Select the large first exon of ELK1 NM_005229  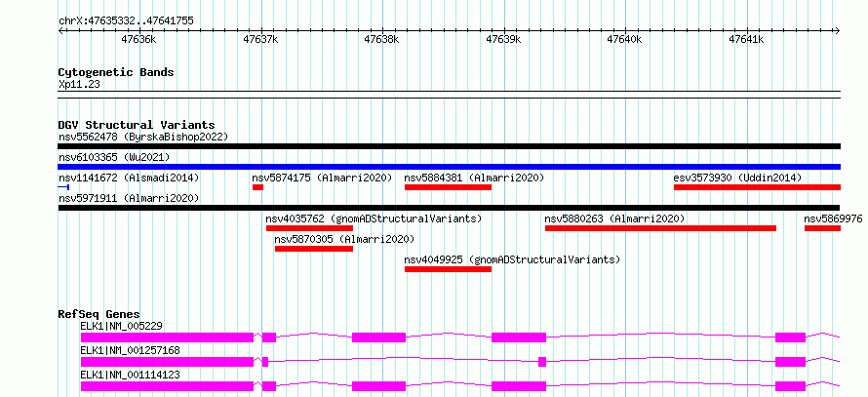(167, 337)
